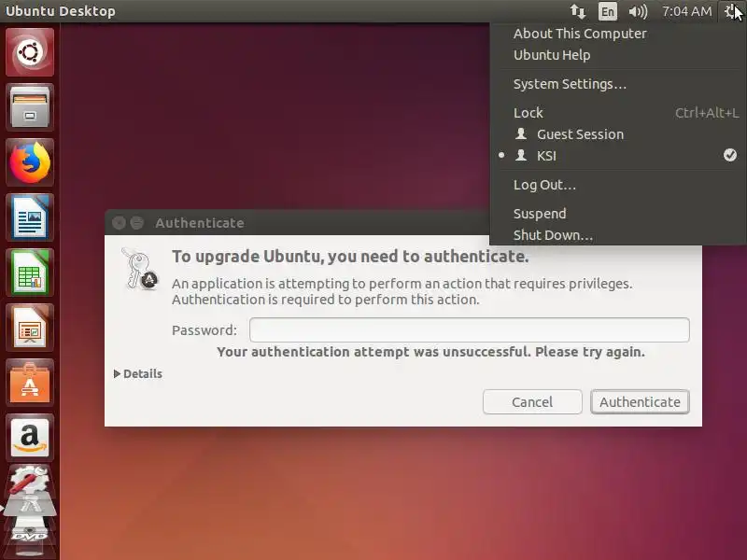Open the Files manager from launcher
Screen dimensions: 747x560
[30, 107]
